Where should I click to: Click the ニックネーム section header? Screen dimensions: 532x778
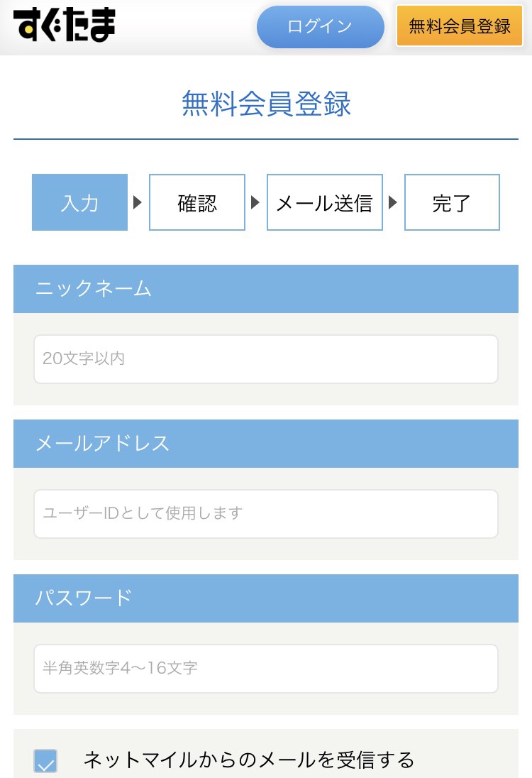(x=266, y=289)
